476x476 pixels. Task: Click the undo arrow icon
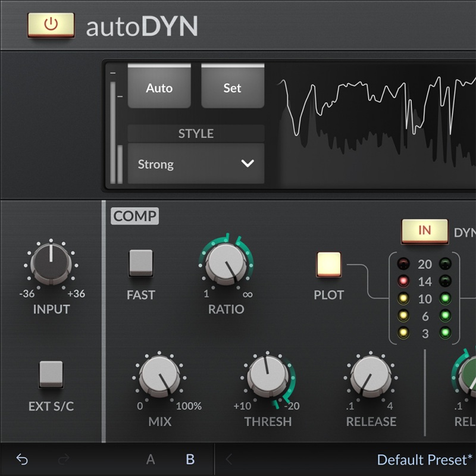coord(22,459)
